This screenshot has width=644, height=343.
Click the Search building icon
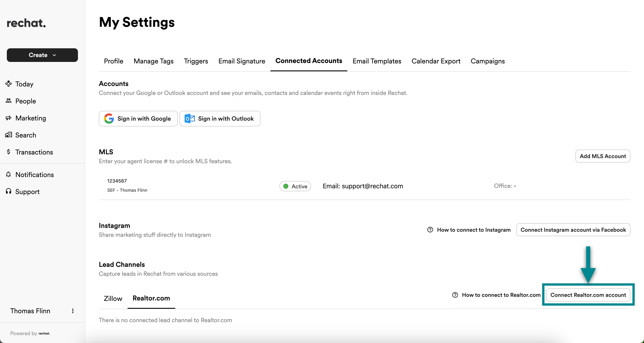click(9, 135)
